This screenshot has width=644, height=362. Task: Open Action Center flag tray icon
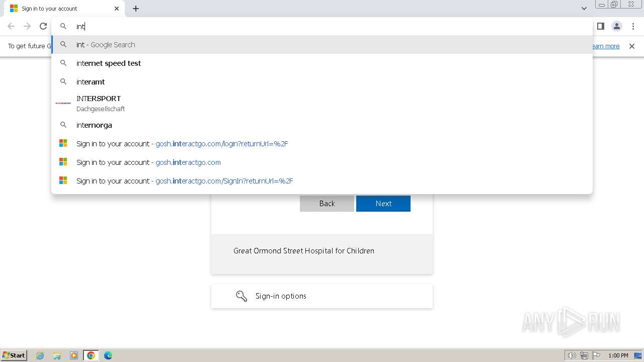[596, 355]
